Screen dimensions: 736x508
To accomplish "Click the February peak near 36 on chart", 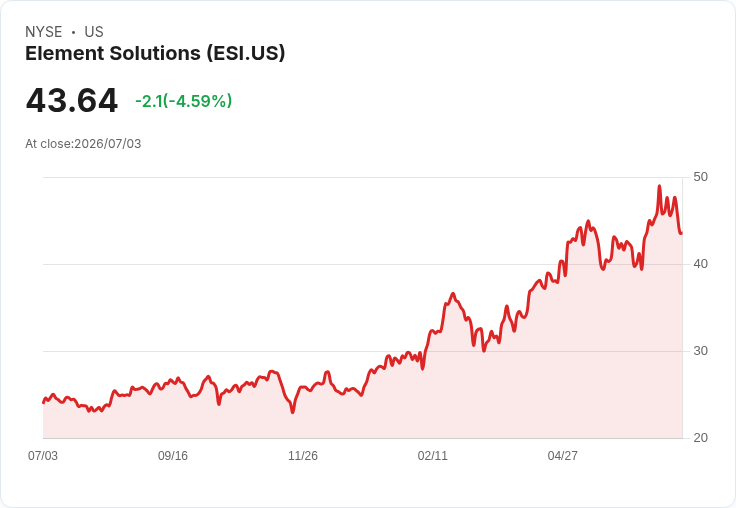I will pyautogui.click(x=453, y=294).
